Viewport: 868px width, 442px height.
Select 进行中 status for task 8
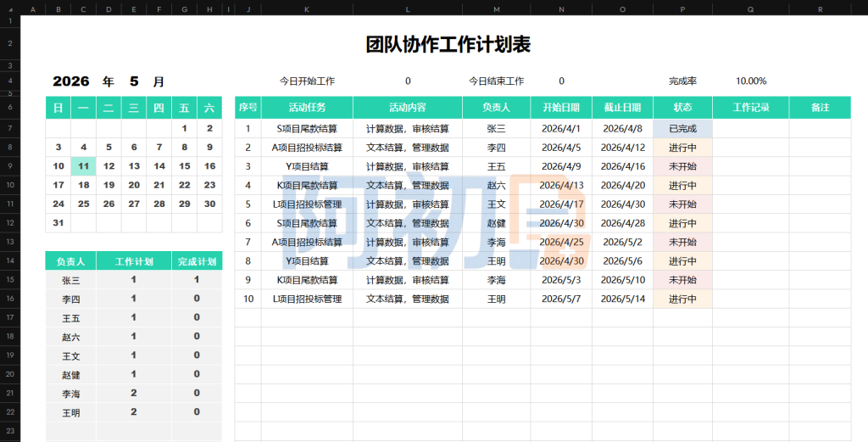[x=682, y=261]
